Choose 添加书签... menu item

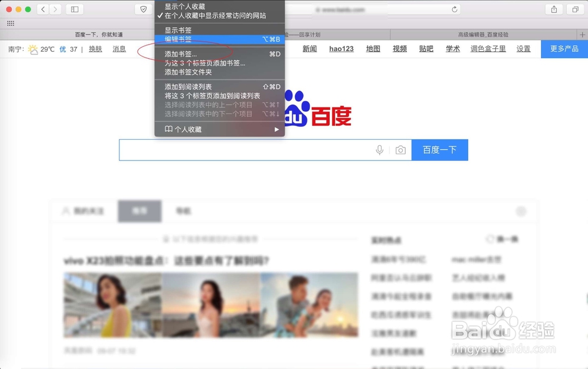(x=220, y=54)
